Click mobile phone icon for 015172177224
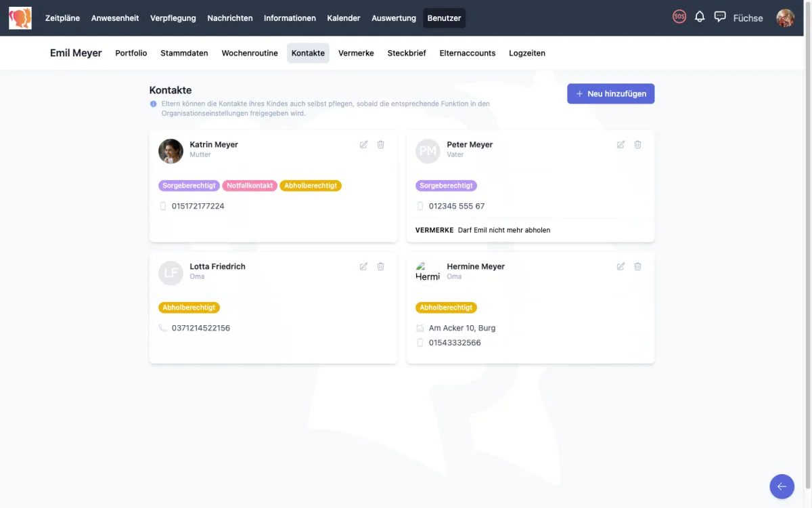Image resolution: width=812 pixels, height=508 pixels. click(x=162, y=206)
